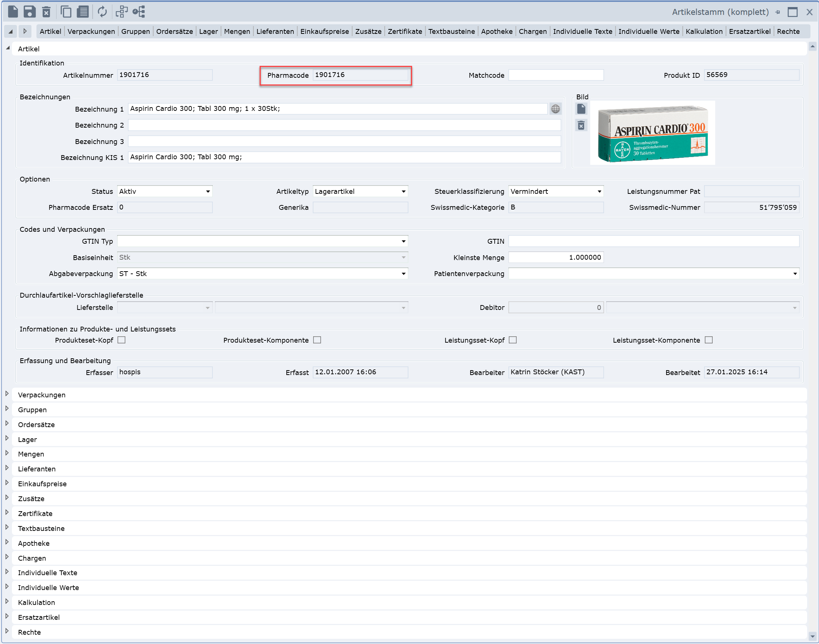Click the scrollbar down arrow
The width and height of the screenshot is (819, 644).
pos(812,636)
